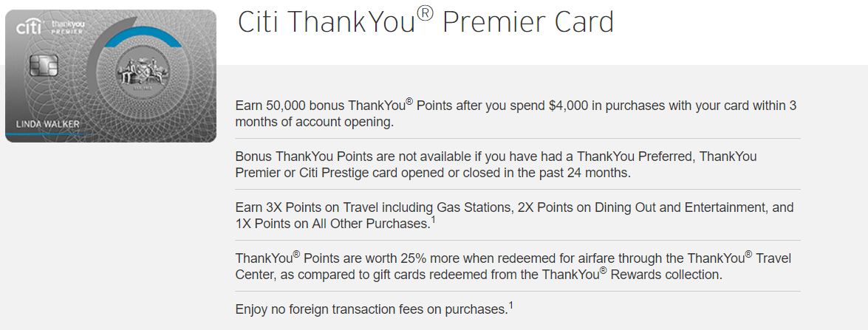Click the Citi ThankYou Premier card image
The height and width of the screenshot is (330, 868).
point(111,76)
